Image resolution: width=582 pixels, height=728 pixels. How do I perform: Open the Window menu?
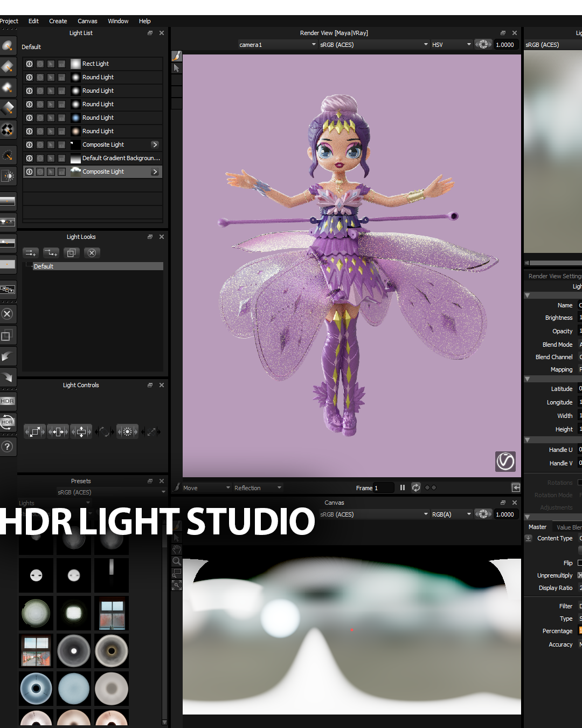118,21
